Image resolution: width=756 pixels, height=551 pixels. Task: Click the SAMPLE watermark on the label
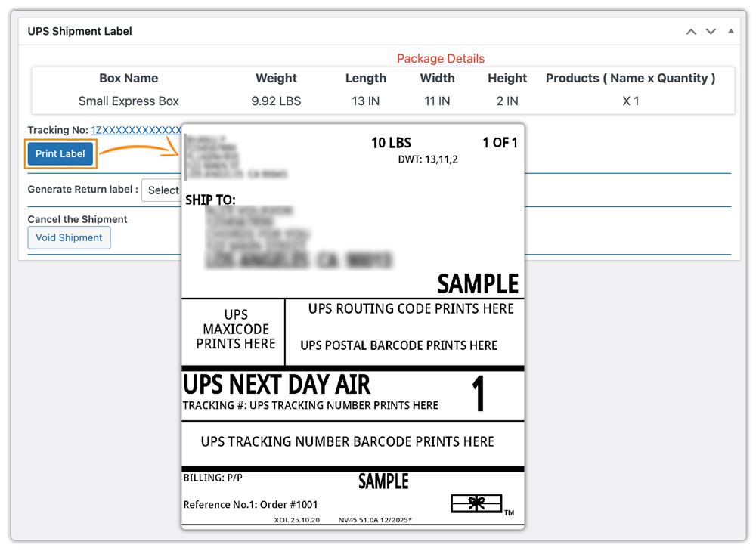click(x=477, y=283)
